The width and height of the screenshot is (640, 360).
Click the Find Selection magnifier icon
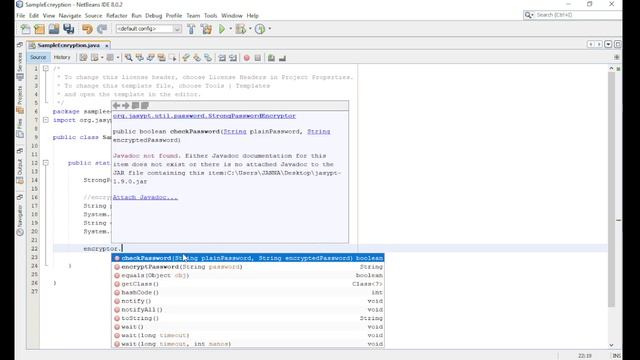coord(129,58)
